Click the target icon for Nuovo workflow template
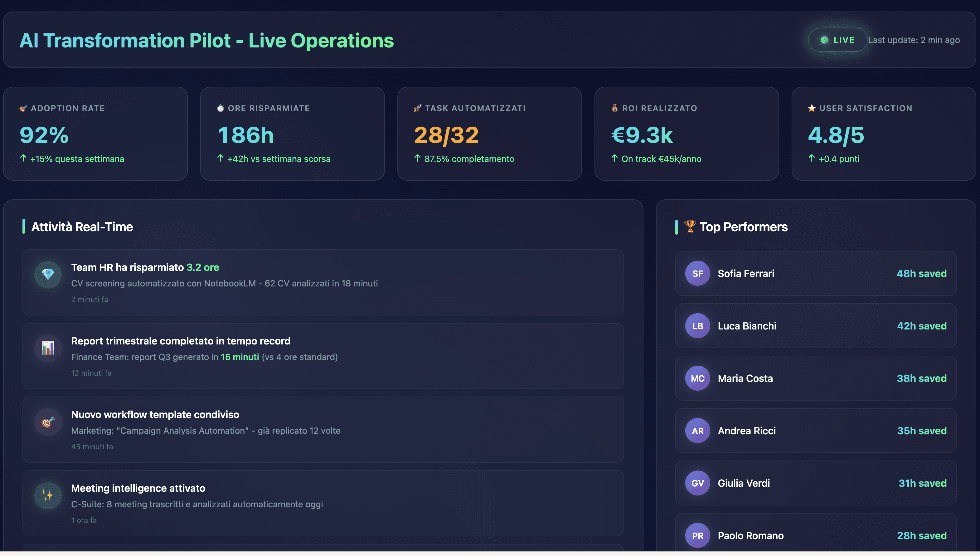The height and width of the screenshot is (556, 980). coord(48,422)
